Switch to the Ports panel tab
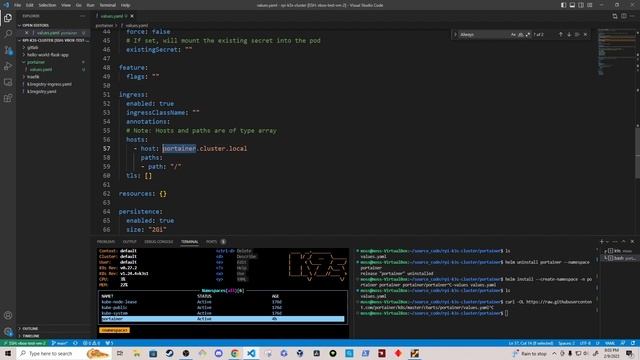640x360 pixels. [x=211, y=242]
